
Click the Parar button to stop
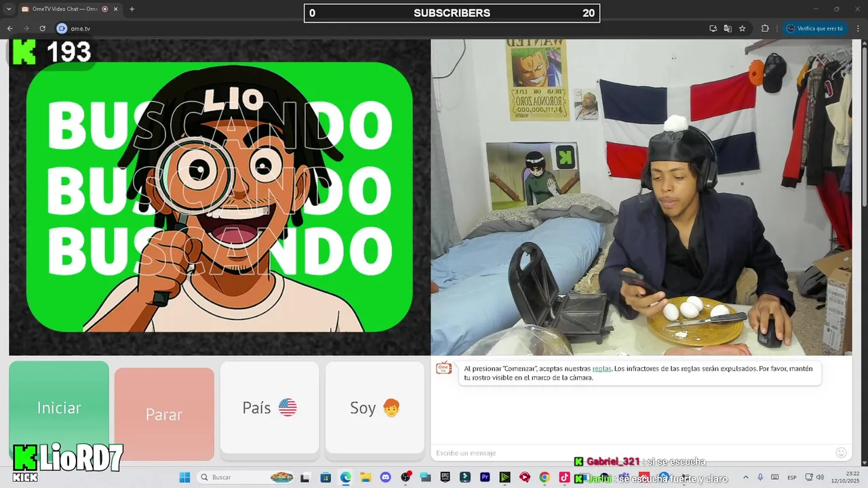(164, 414)
